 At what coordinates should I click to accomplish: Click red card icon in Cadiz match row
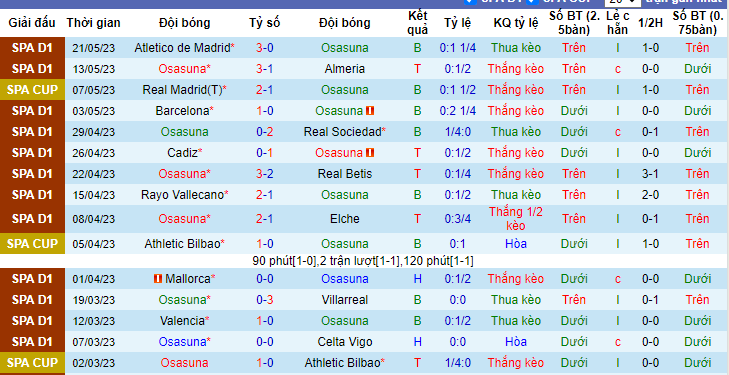click(x=370, y=153)
